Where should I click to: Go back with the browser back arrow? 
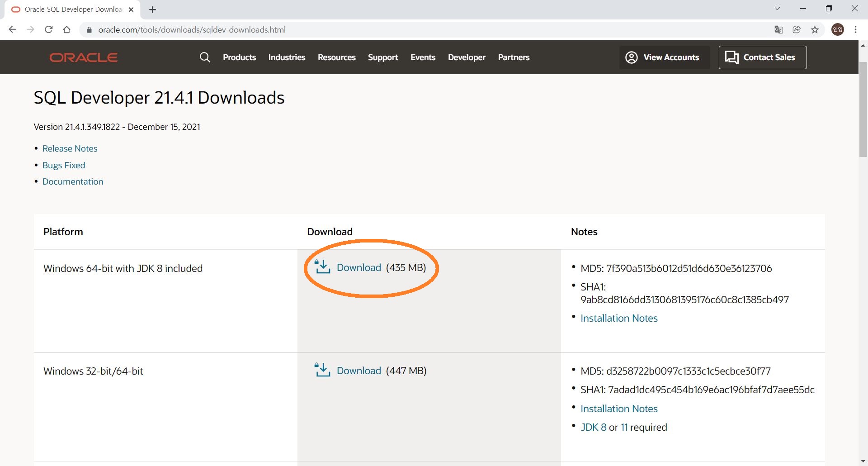(12, 29)
